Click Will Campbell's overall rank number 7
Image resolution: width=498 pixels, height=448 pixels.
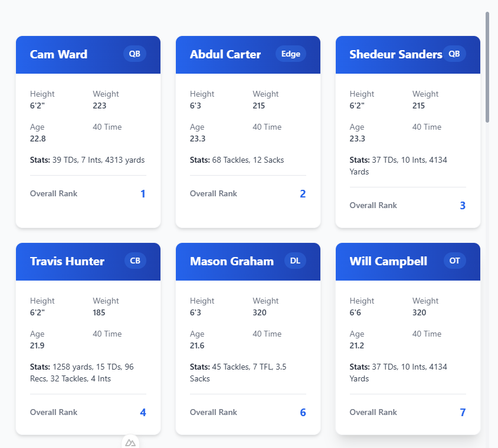(x=463, y=413)
